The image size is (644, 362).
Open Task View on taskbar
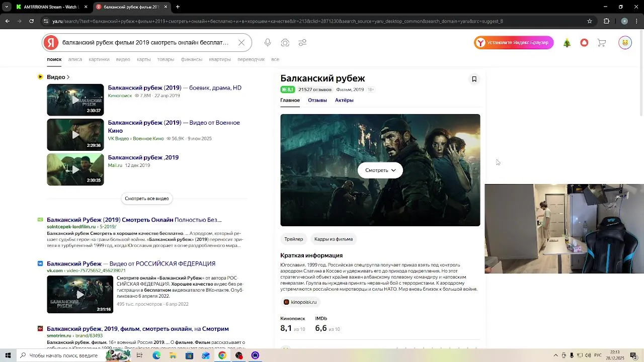click(139, 355)
